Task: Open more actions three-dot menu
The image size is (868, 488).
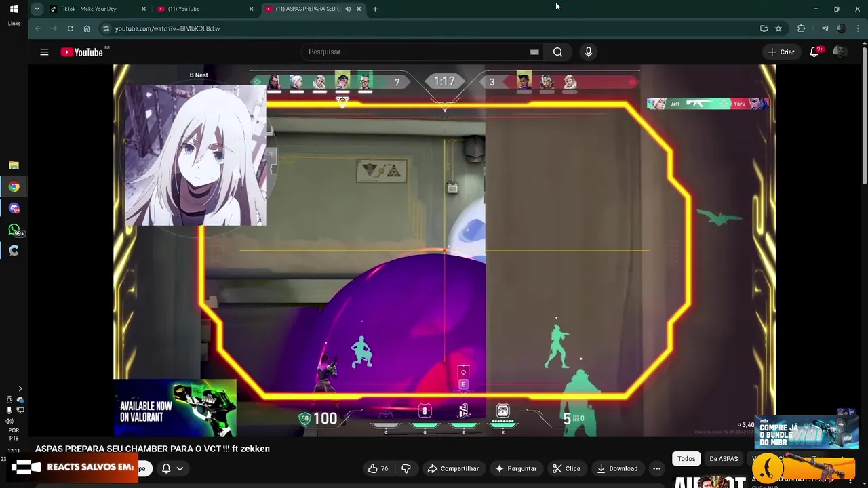Action: pyautogui.click(x=656, y=468)
